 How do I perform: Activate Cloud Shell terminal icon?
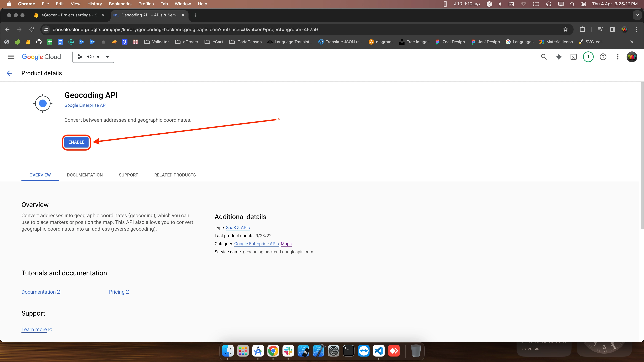pyautogui.click(x=574, y=57)
